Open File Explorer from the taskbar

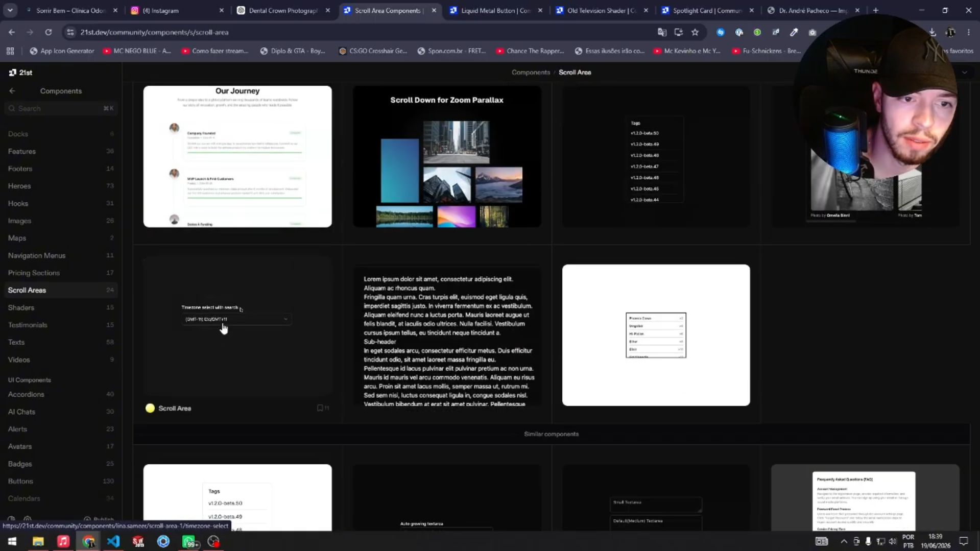pos(38,541)
